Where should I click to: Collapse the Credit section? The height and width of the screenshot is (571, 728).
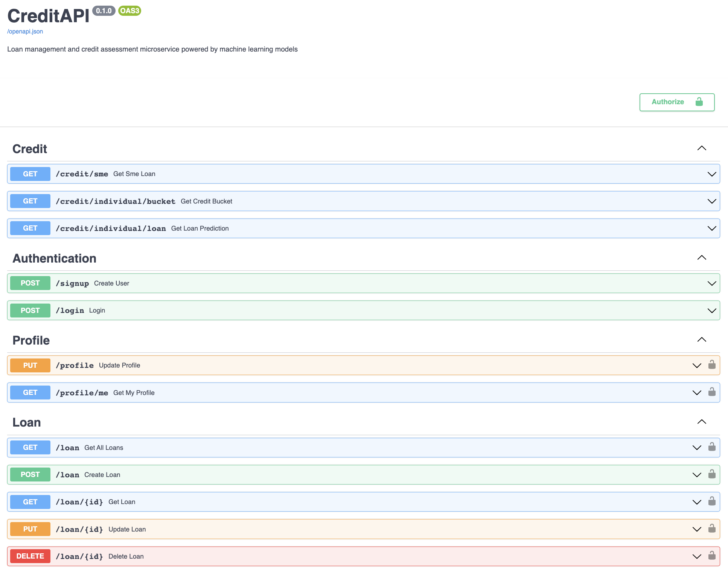701,148
